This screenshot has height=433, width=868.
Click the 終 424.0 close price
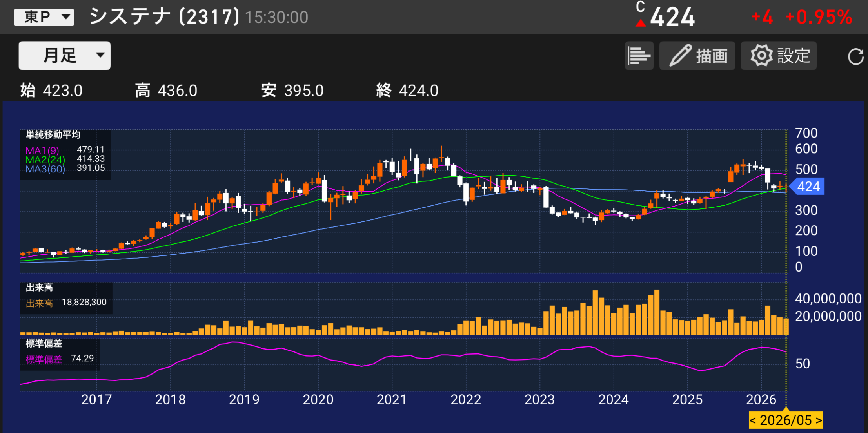point(407,91)
